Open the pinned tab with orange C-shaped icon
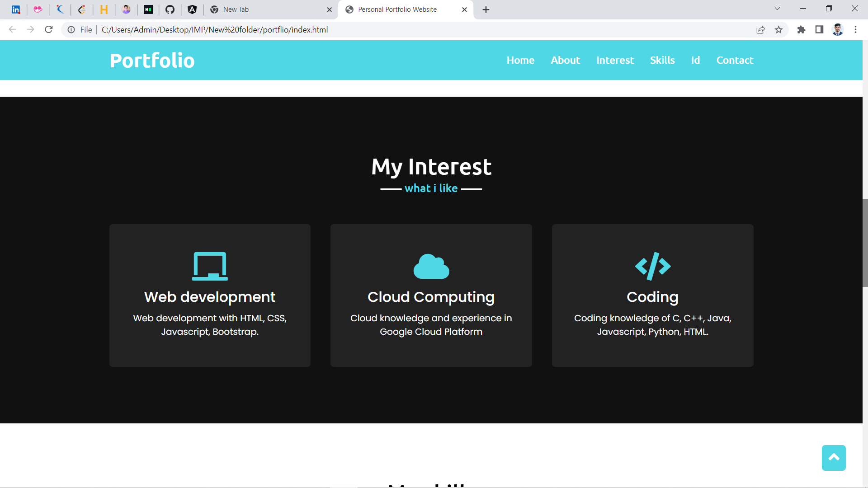This screenshot has height=488, width=868. [82, 9]
